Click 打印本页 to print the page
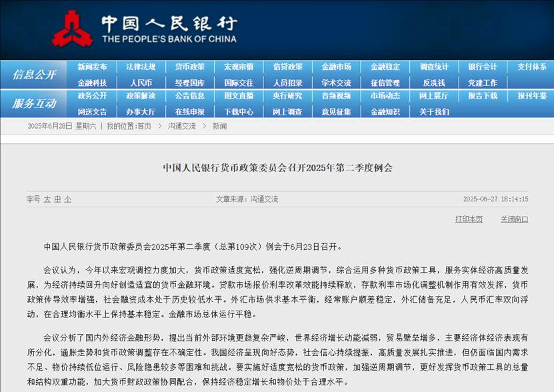 click(x=469, y=219)
